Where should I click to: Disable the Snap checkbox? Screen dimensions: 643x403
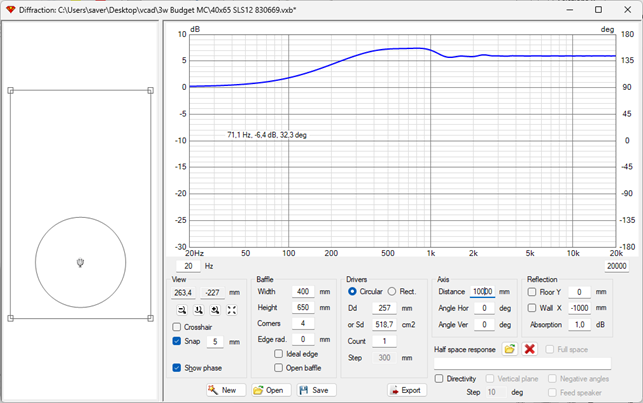pyautogui.click(x=177, y=341)
